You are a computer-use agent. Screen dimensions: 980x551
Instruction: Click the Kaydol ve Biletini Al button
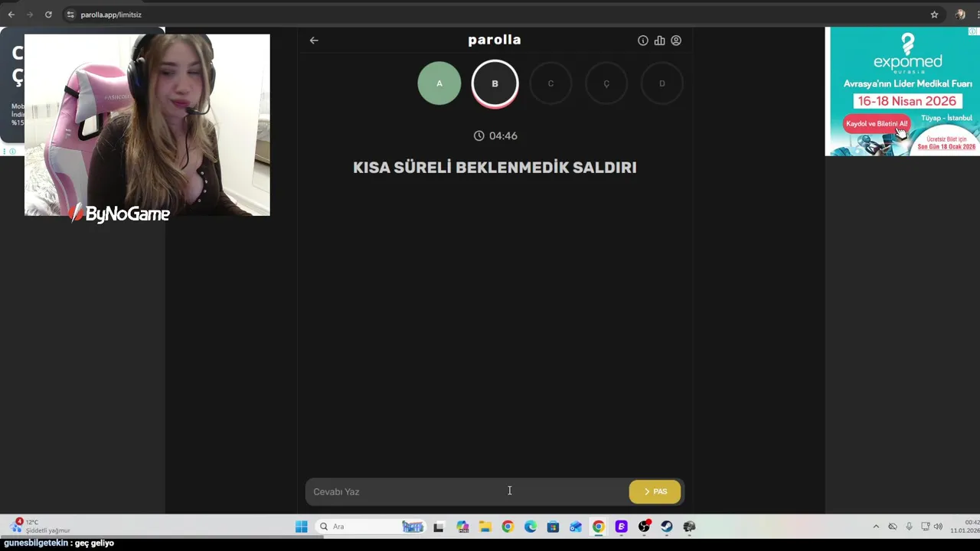(x=877, y=123)
